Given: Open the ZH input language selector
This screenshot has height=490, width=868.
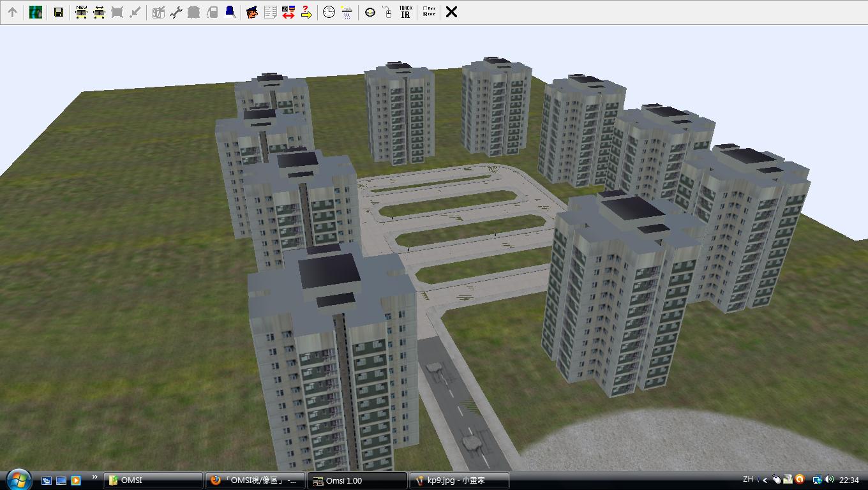Looking at the screenshot, I should tap(748, 479).
